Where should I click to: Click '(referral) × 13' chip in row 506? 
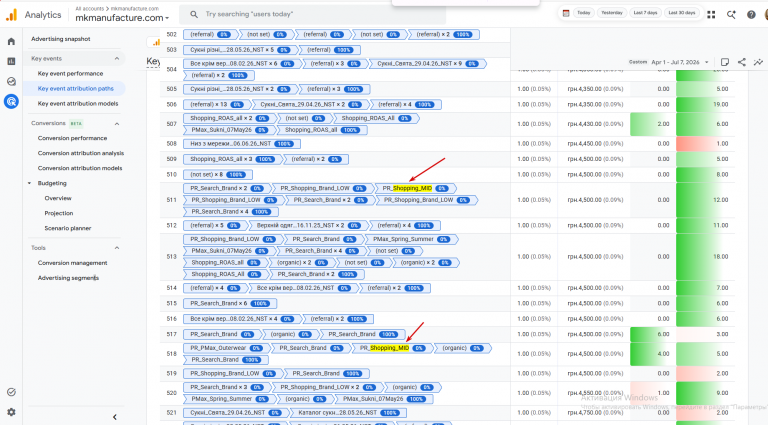(x=216, y=105)
